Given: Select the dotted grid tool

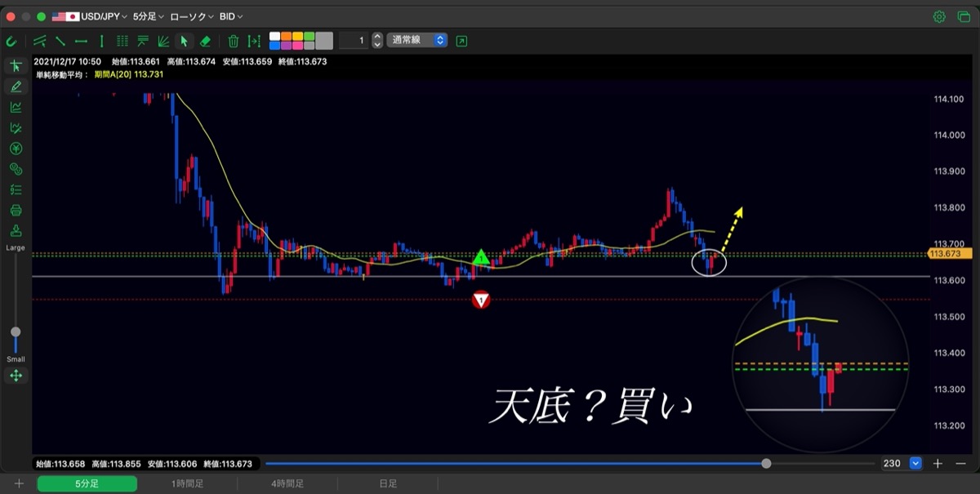Looking at the screenshot, I should [122, 41].
